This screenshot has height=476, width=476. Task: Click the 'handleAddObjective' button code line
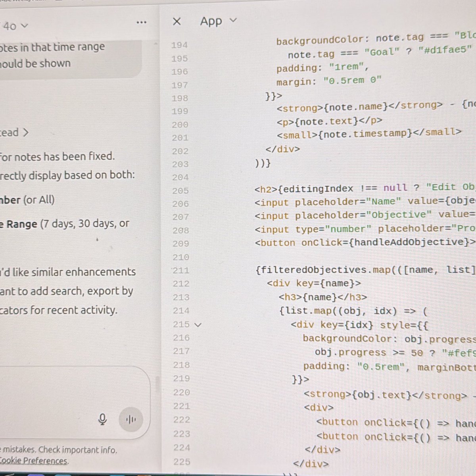(365, 242)
